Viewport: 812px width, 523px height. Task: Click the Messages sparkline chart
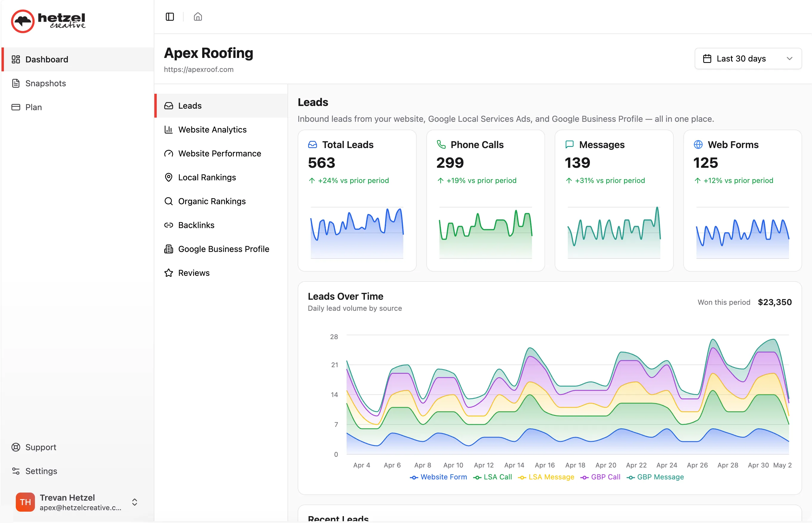pyautogui.click(x=614, y=233)
